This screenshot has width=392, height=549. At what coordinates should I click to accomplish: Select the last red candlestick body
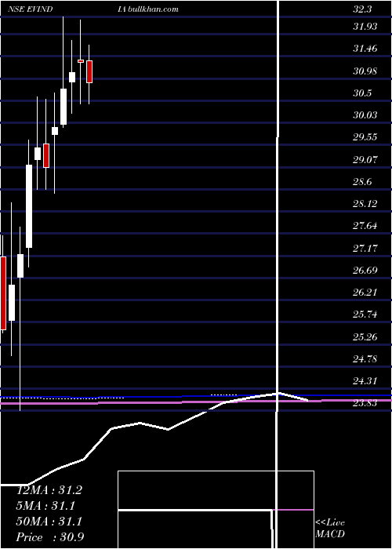[89, 71]
